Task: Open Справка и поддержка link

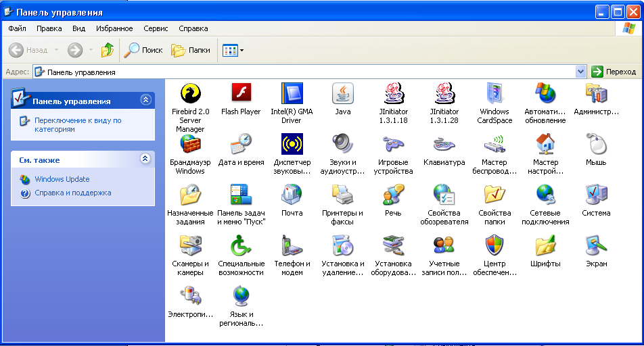Action: (72, 193)
